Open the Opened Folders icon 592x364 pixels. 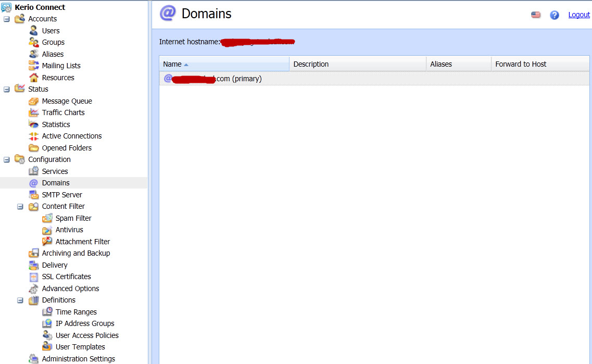34,148
